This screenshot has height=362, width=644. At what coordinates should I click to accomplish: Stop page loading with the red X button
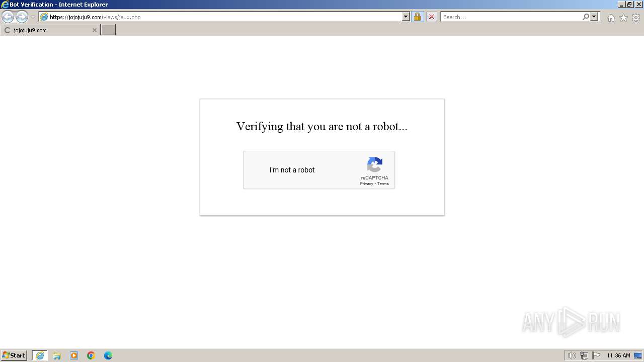click(431, 17)
